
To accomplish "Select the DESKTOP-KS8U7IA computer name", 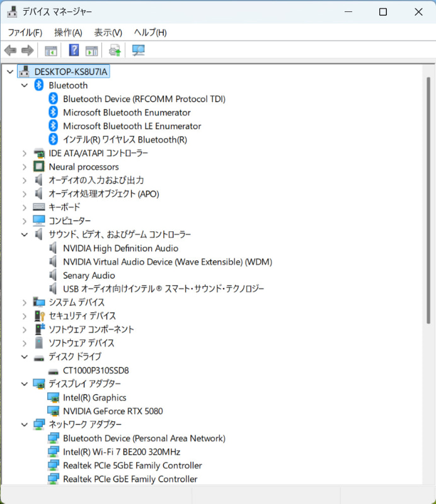I will (x=71, y=72).
